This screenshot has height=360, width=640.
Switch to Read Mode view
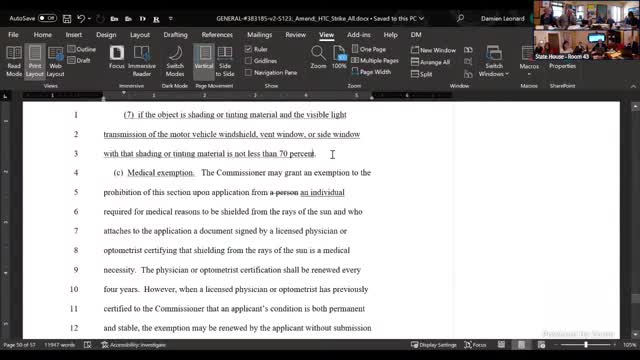(x=14, y=61)
